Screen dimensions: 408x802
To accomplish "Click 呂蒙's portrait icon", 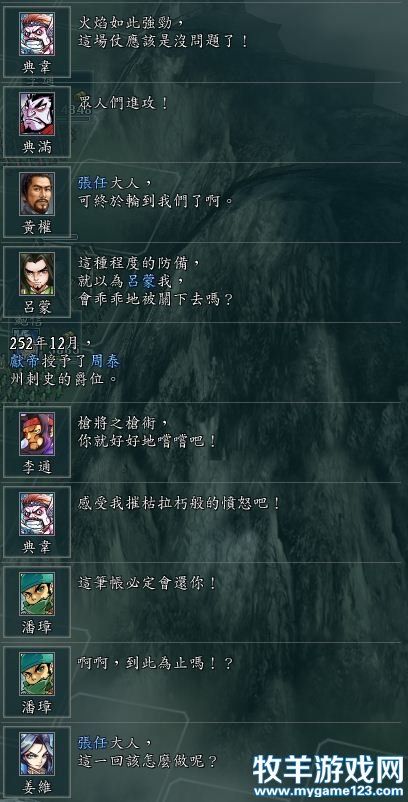I will pyautogui.click(x=37, y=274).
